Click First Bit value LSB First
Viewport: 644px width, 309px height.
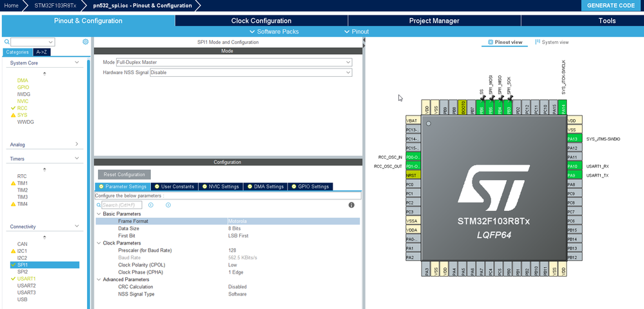239,236
